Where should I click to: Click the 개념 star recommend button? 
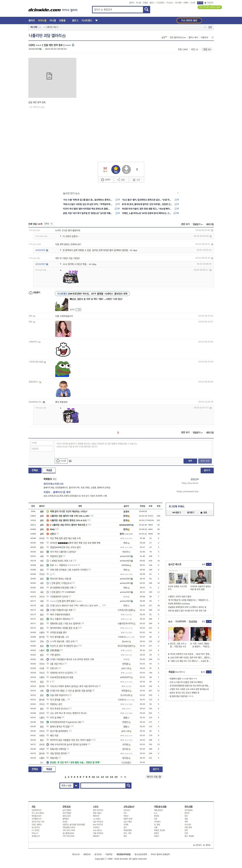116,169
